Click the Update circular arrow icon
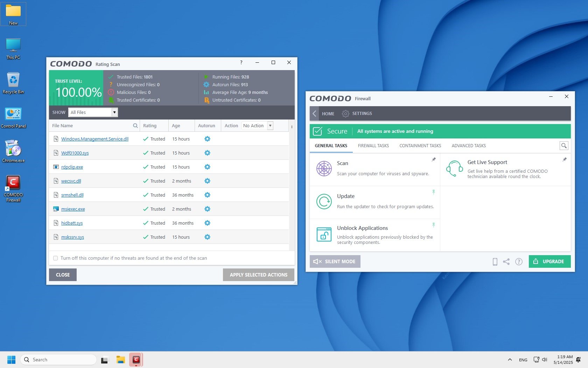This screenshot has height=368, width=588. [324, 202]
